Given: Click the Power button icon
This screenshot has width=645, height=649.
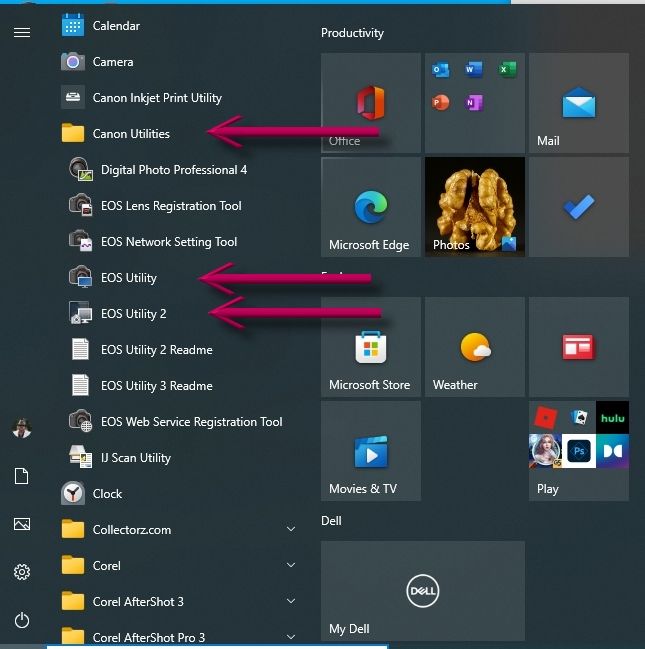Looking at the screenshot, I should 22,620.
